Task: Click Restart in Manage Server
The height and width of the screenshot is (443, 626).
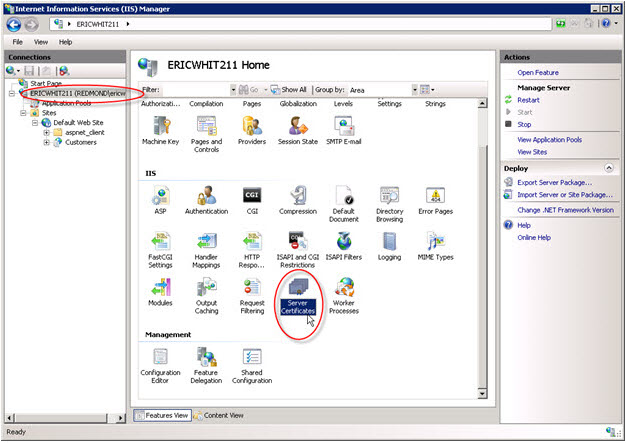Action: pyautogui.click(x=528, y=100)
